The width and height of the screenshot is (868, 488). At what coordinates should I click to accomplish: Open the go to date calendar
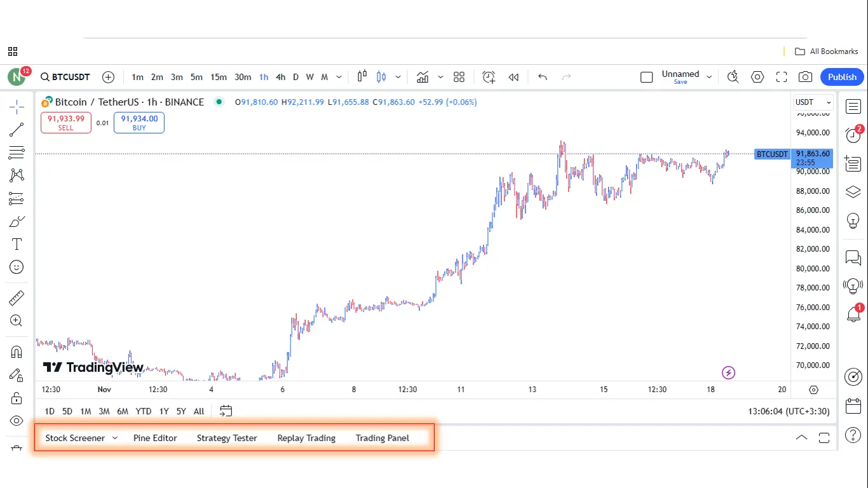(226, 411)
